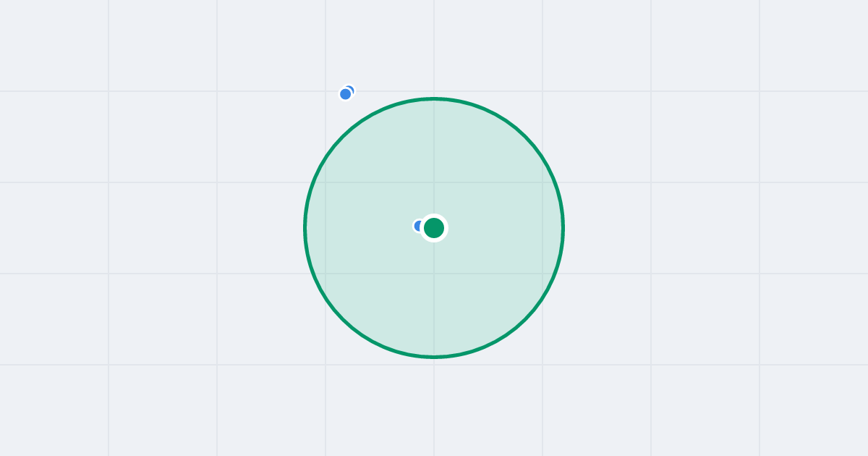Click the vertical grid line just below the circle
The image size is (868, 456).
pyautogui.click(x=434, y=405)
